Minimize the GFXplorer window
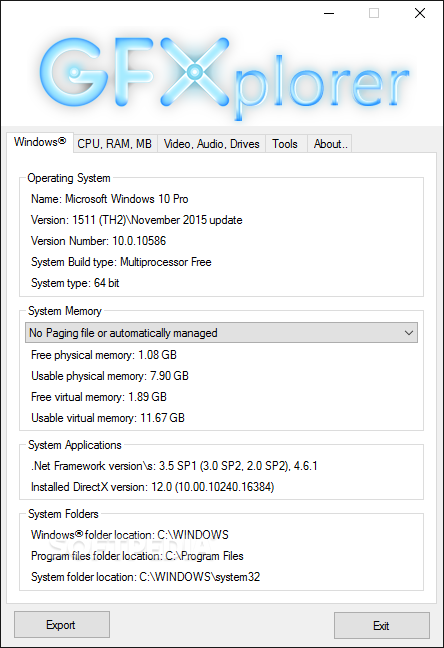 [329, 13]
